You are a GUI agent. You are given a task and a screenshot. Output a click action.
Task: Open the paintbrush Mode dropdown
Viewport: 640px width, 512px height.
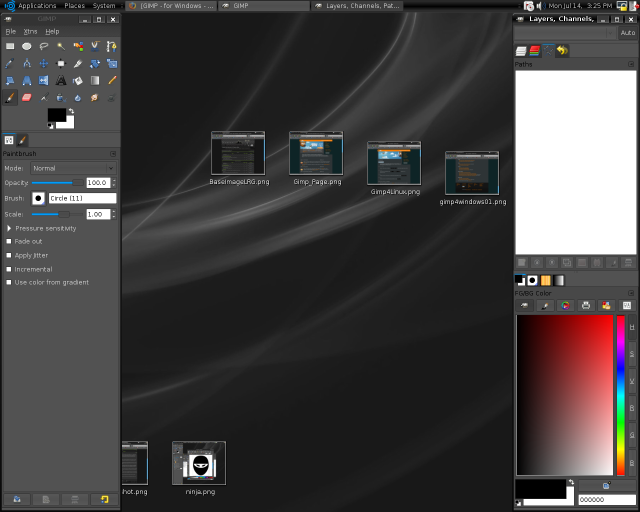(x=73, y=168)
